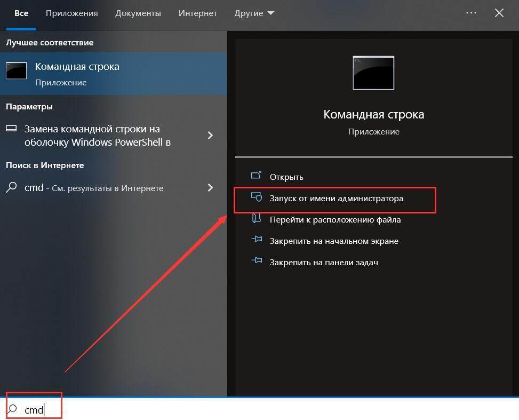Click the file location folder icon

(257, 218)
